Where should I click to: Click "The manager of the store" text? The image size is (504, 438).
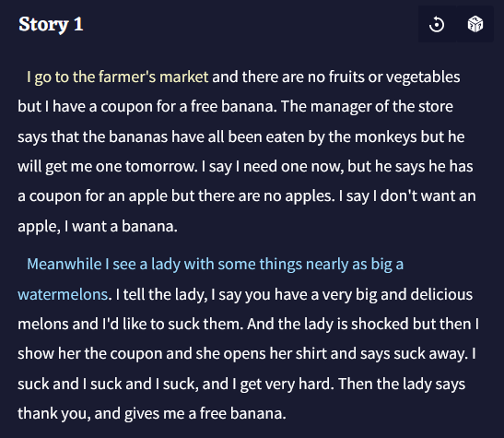pos(367,106)
